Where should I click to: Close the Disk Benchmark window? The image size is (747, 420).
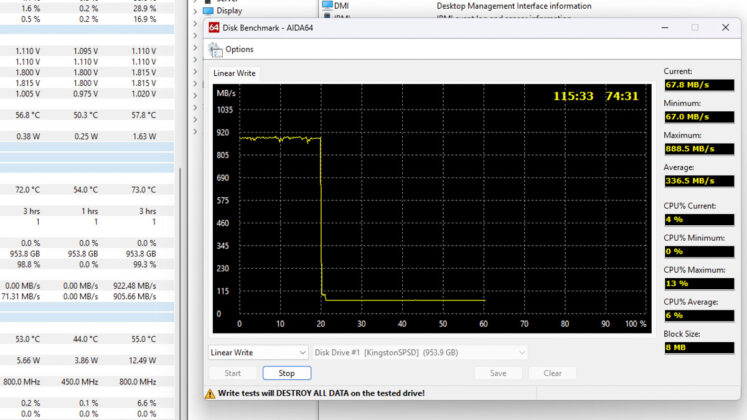click(725, 28)
